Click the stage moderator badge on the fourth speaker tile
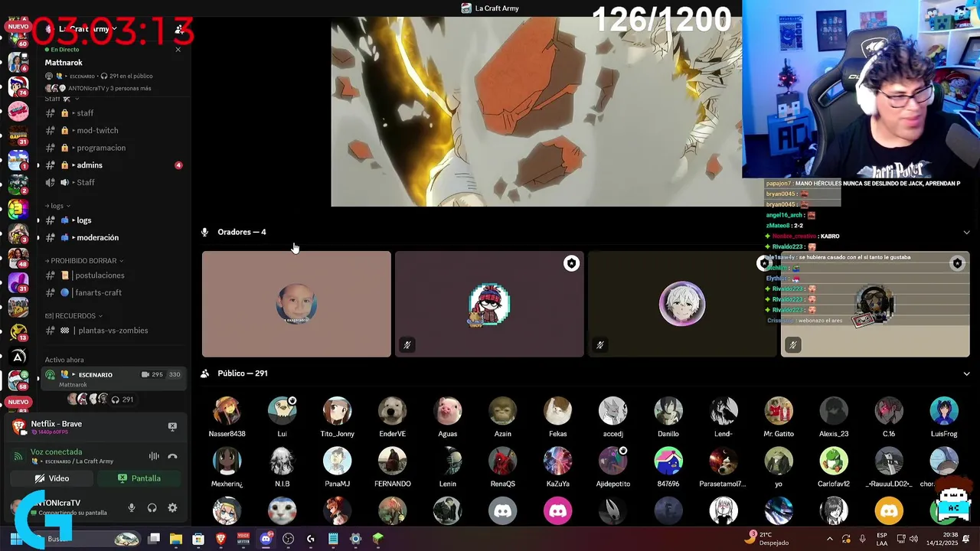The image size is (980, 551). click(x=957, y=263)
